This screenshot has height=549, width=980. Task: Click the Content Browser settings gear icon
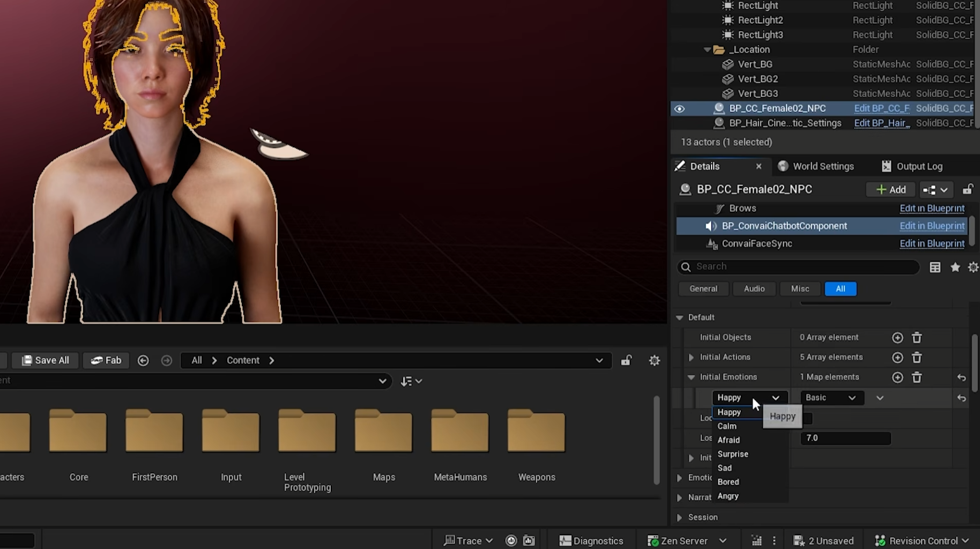coord(654,361)
